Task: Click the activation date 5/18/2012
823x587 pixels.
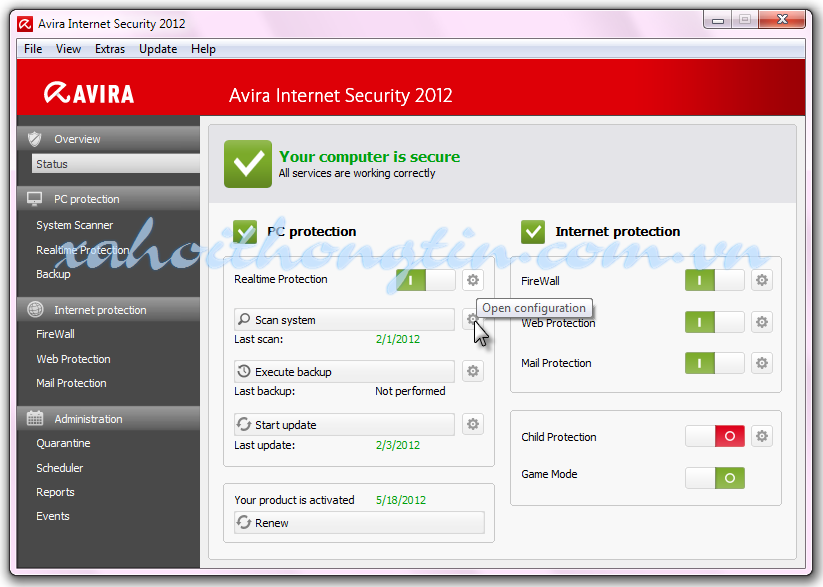Action: click(401, 500)
